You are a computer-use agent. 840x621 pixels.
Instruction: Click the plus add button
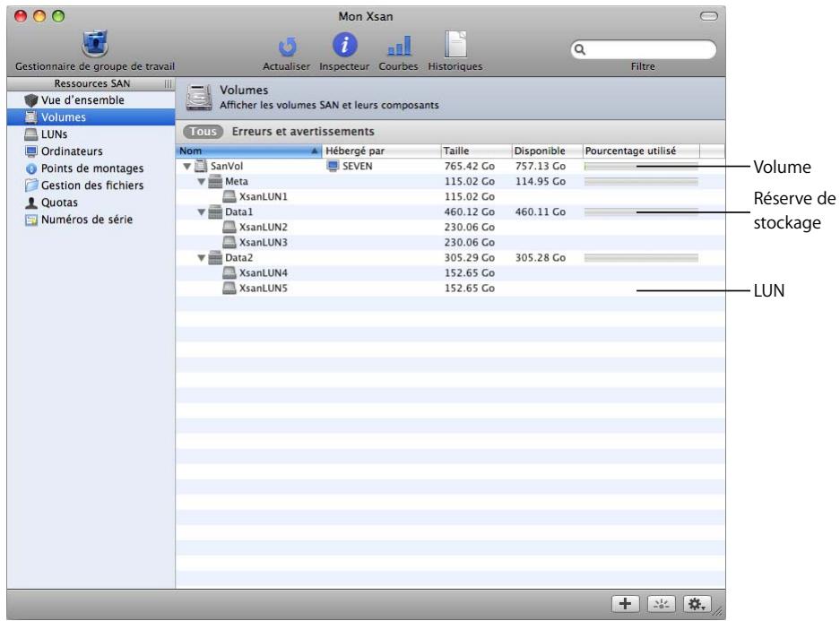[625, 604]
